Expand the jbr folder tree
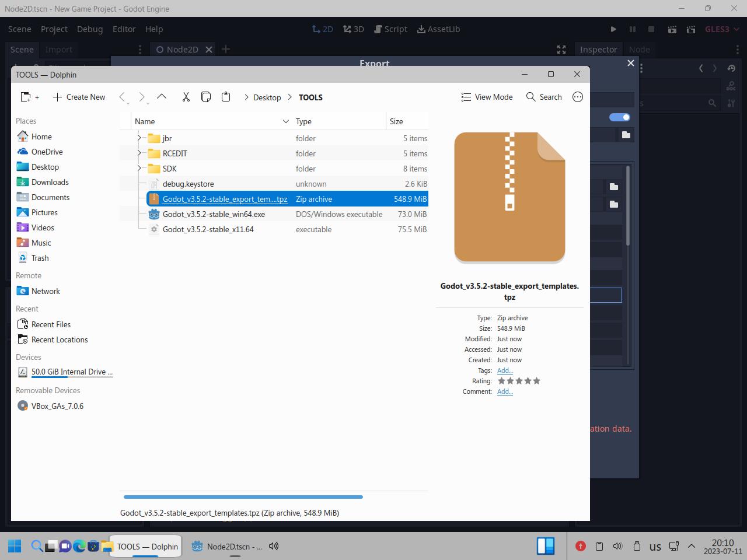 (x=139, y=138)
